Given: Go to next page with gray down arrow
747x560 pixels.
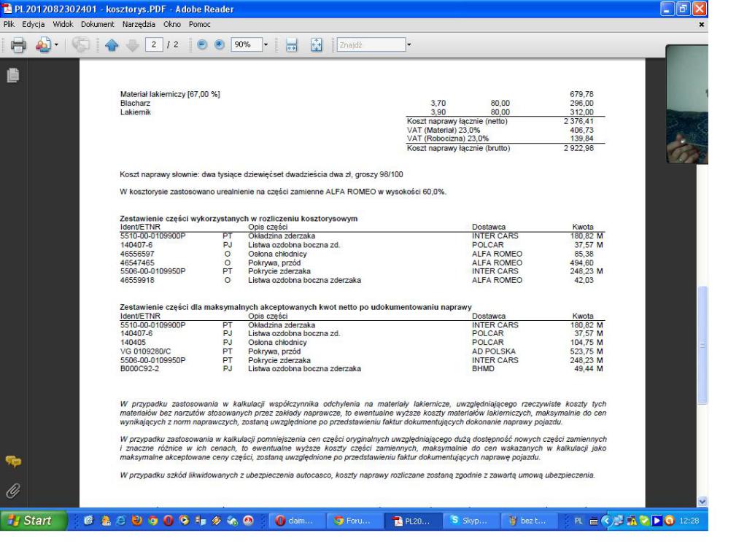Looking at the screenshot, I should click(133, 45).
